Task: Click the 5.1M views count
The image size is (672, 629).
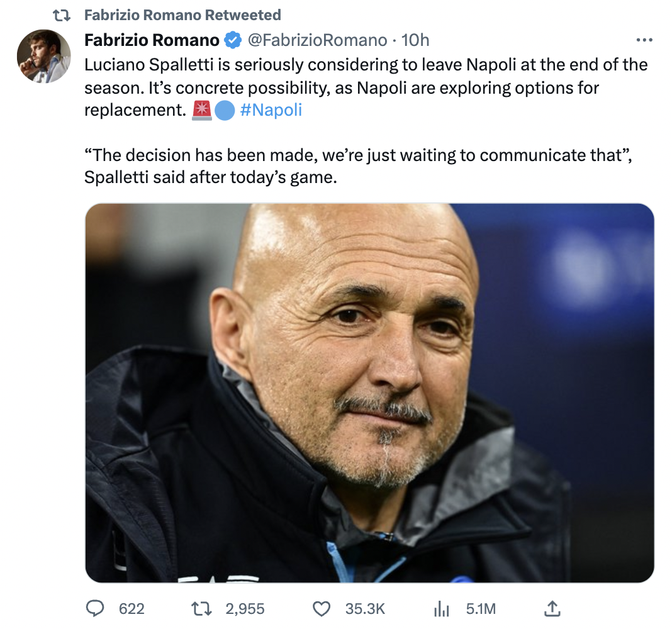Action: coord(481,608)
